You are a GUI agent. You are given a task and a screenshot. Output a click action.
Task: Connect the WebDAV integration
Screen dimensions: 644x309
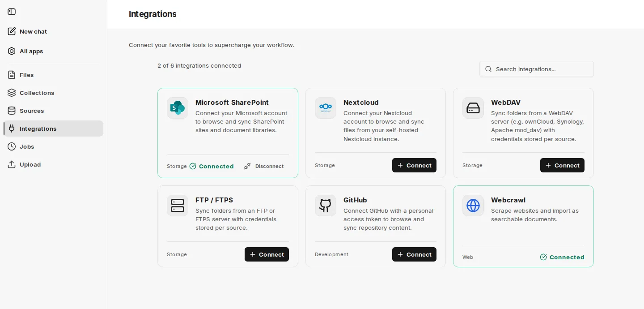562,165
